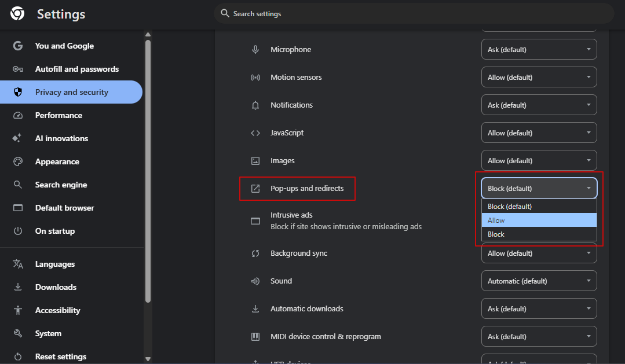Click the sidebar scrollbar up arrow

[x=148, y=35]
